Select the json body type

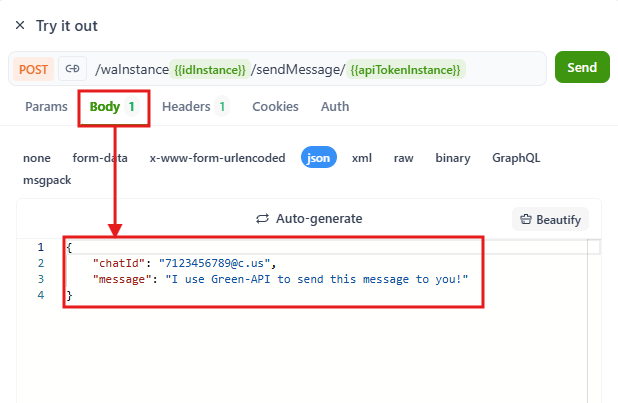click(x=319, y=158)
